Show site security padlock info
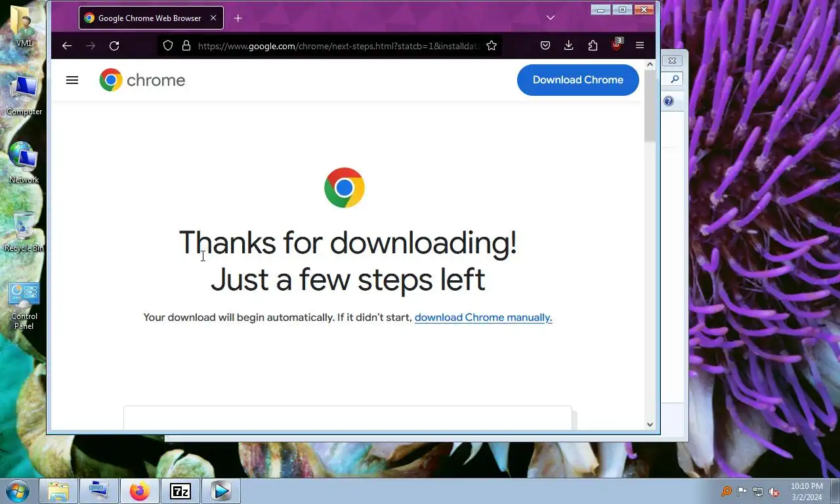The width and height of the screenshot is (840, 504). point(186,45)
